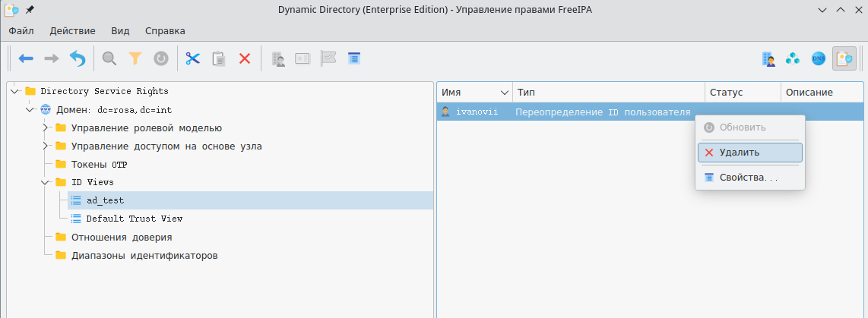Click the teal cluster topology icon
868x318 pixels.
coord(794,58)
